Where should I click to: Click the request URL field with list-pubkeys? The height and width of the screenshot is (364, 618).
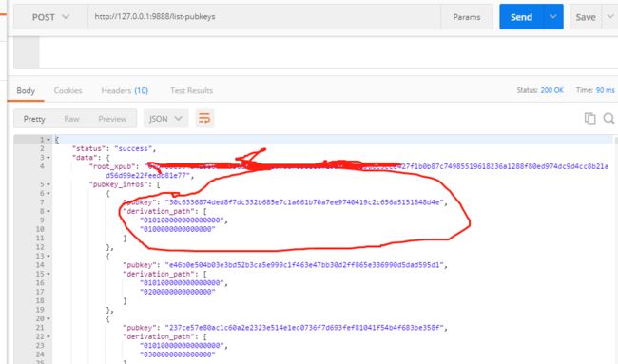tap(264, 17)
